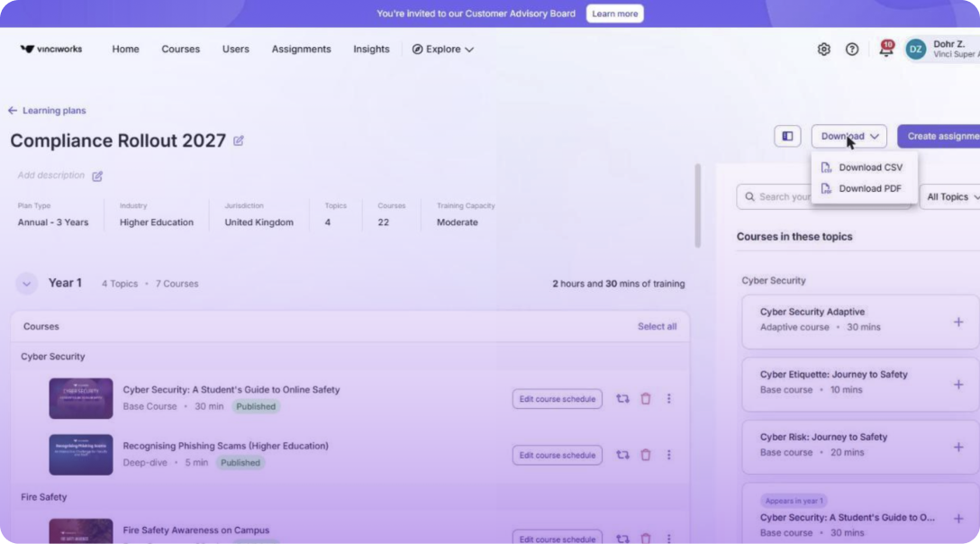The height and width of the screenshot is (544, 980).
Task: Open the Cyber Security Student's Guide thumbnail
Action: [81, 398]
